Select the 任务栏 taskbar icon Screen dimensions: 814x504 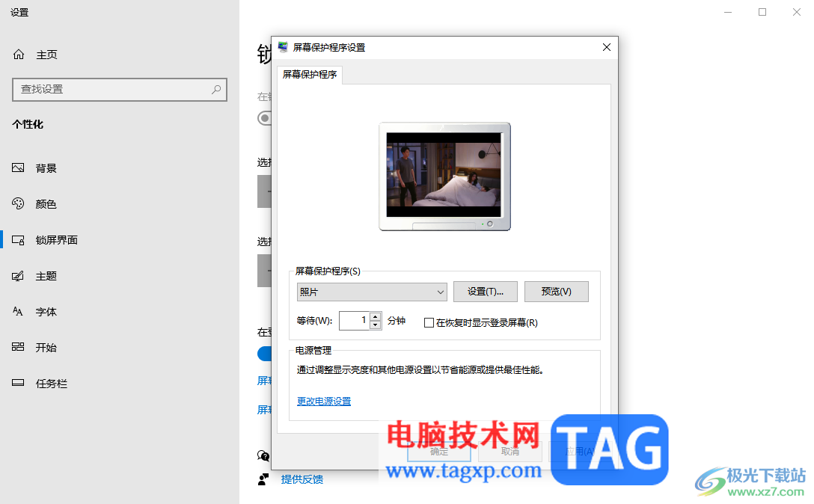[x=18, y=383]
